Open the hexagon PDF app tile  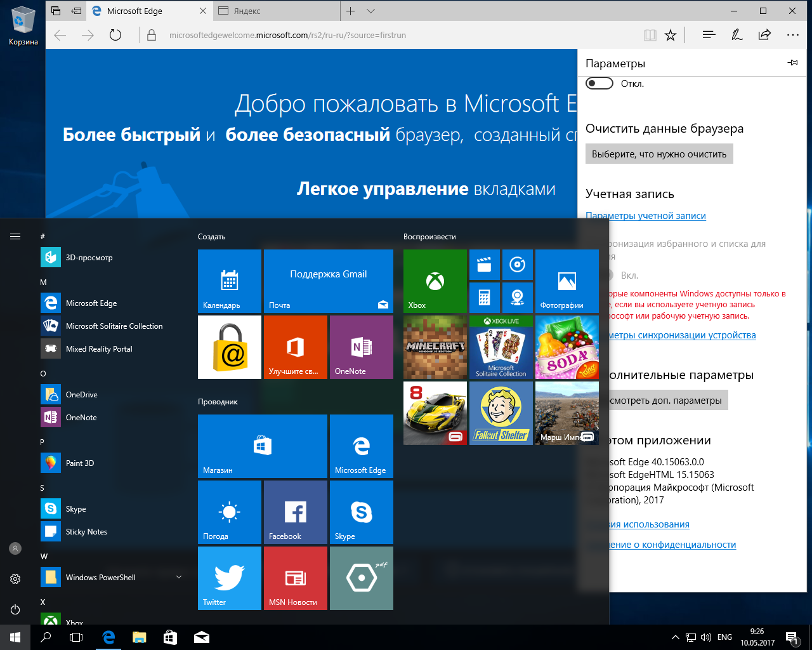coord(362,578)
